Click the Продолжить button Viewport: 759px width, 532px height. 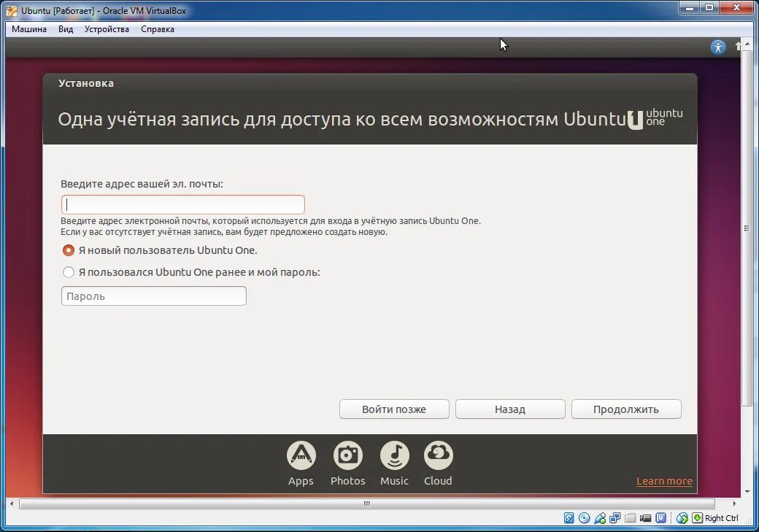(x=626, y=409)
